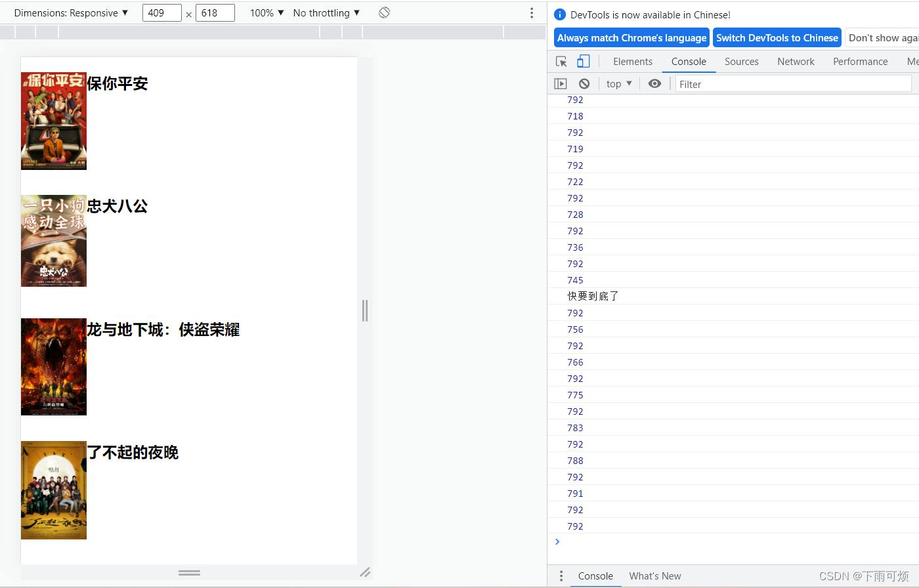Switch to the Elements tab

(633, 62)
